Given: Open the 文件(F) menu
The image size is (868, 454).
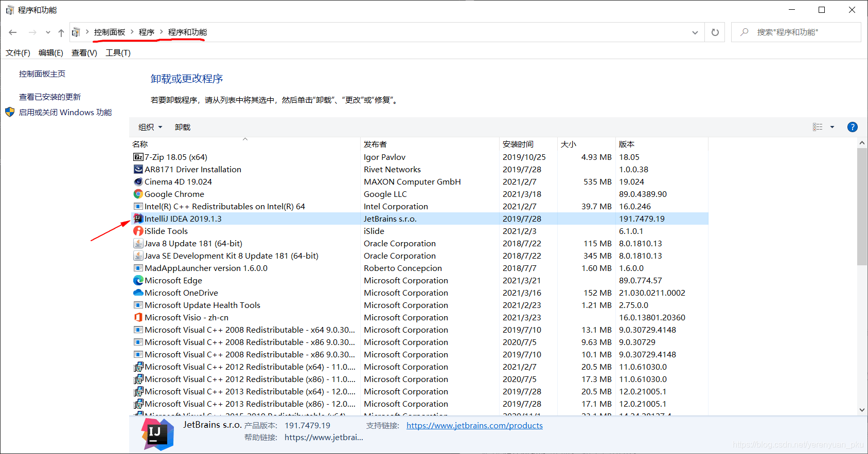Looking at the screenshot, I should point(18,53).
